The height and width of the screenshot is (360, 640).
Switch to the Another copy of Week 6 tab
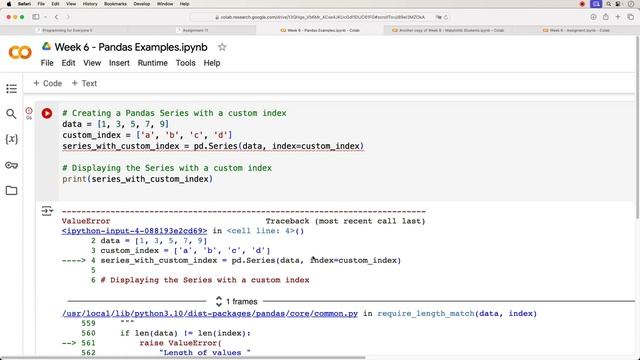pyautogui.click(x=448, y=30)
